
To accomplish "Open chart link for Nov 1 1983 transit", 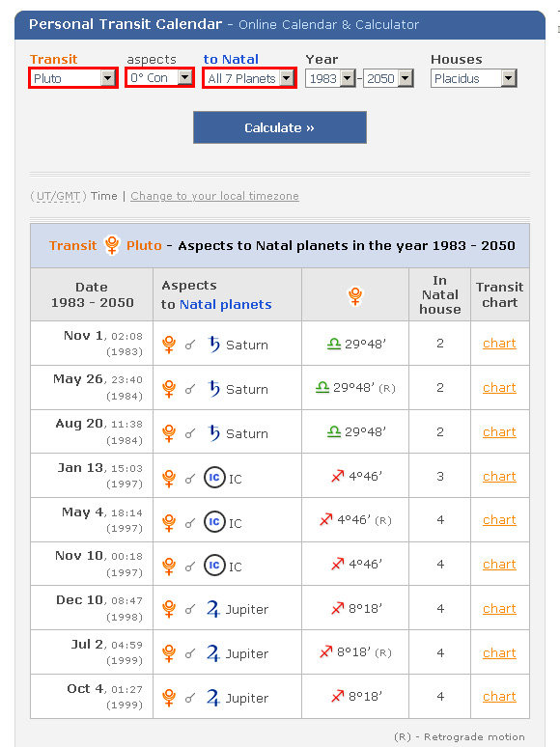I will coord(499,344).
